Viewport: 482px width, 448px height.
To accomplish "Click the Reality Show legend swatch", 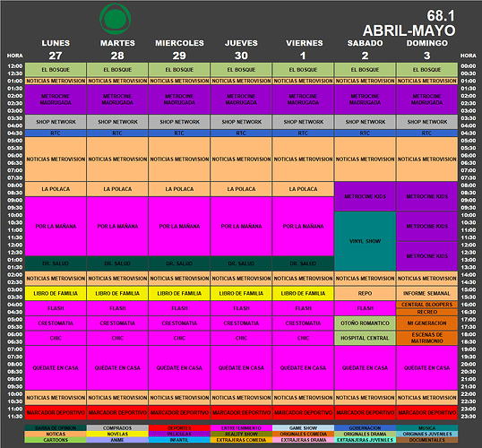I will point(241,434).
